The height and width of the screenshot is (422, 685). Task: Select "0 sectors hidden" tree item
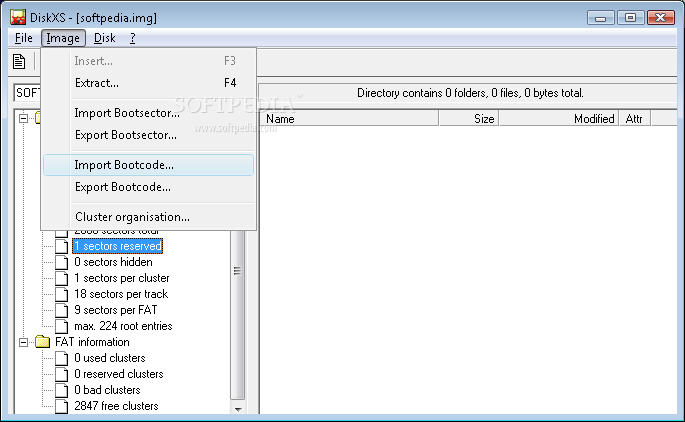(113, 262)
